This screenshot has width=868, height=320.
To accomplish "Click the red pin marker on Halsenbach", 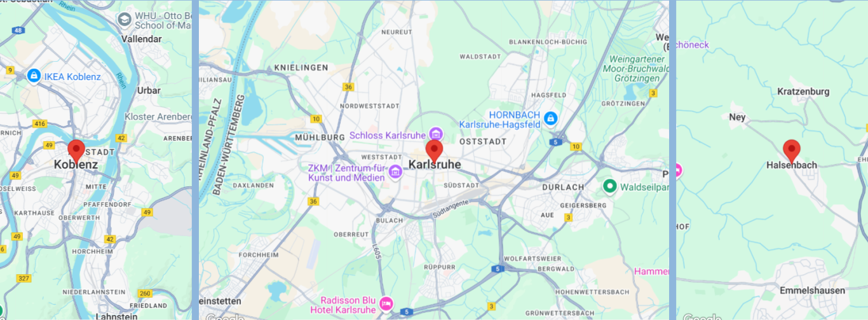I will coord(792,150).
